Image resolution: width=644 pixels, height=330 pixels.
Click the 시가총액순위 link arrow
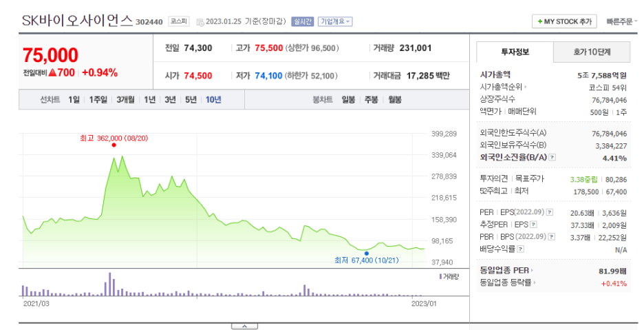(x=526, y=87)
